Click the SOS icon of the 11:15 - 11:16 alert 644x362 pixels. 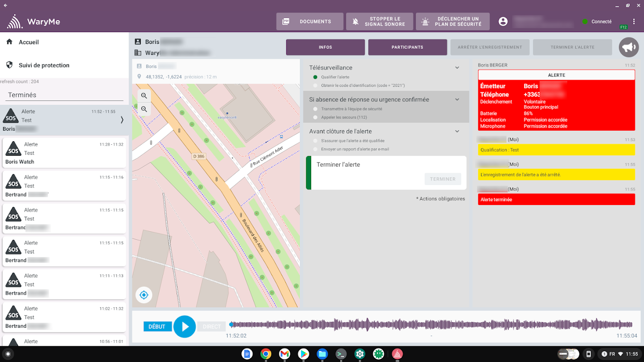tap(14, 181)
